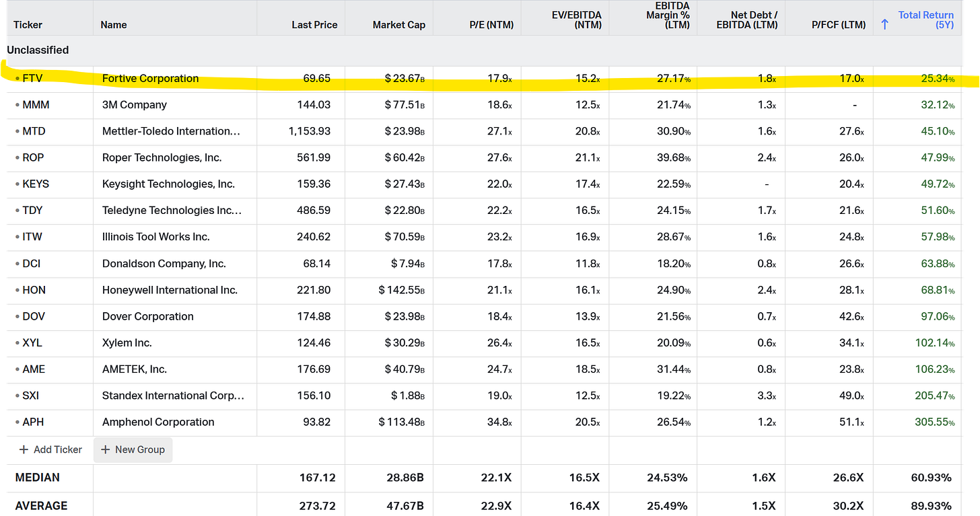This screenshot has height=516, width=980.
Task: Click Fortive's total return 25.34%
Action: click(938, 78)
